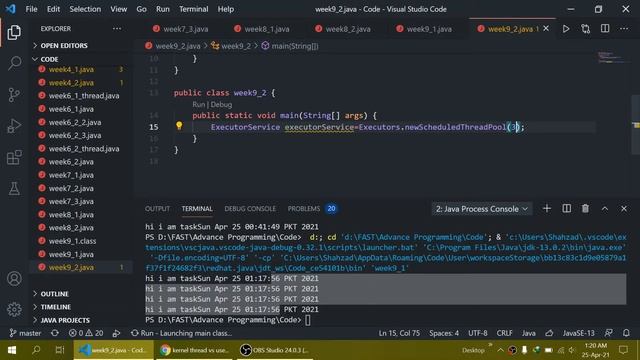640x360 pixels.
Task: Switch to the OUTPUT panel tab
Action: coord(157,209)
